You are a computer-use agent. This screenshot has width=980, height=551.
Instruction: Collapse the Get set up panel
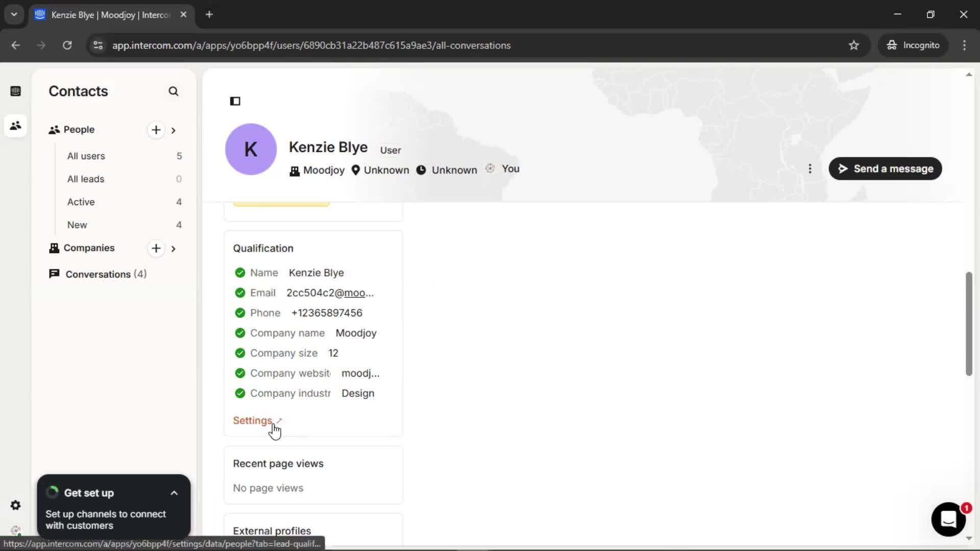coord(174,493)
